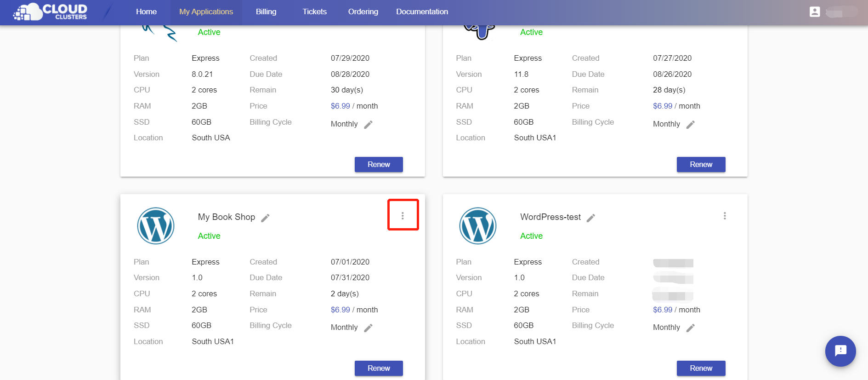
Task: Click created date 07/01/2020
Action: click(x=350, y=262)
